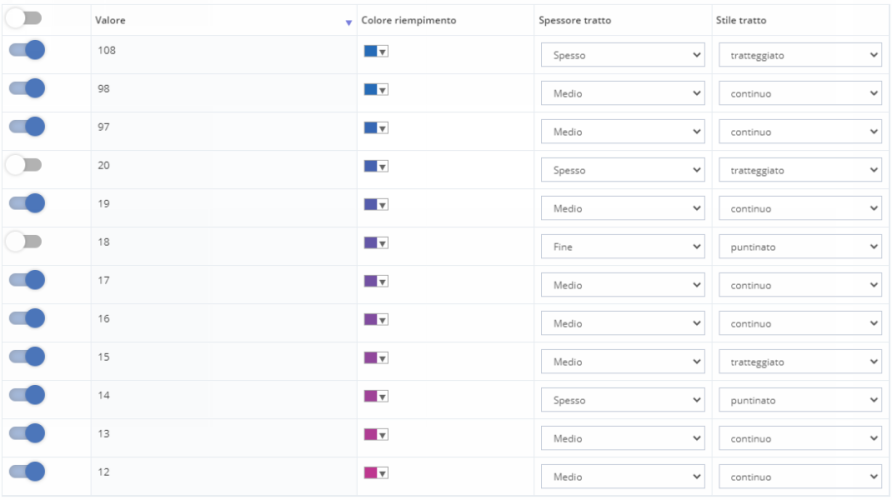Expand the Spessore tratto dropdown for value 14
The height and width of the screenshot is (500, 892).
point(624,400)
